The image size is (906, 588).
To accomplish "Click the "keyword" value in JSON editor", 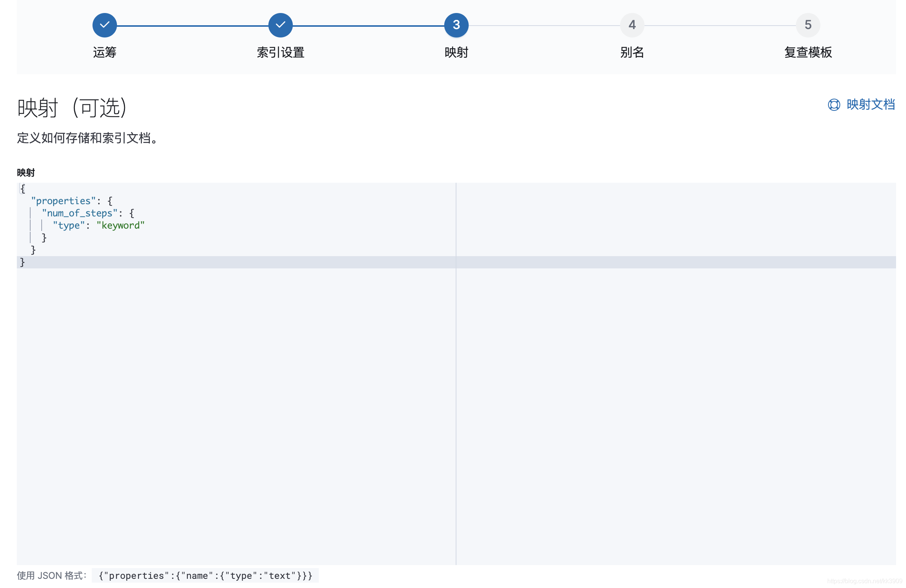I will (x=120, y=226).
